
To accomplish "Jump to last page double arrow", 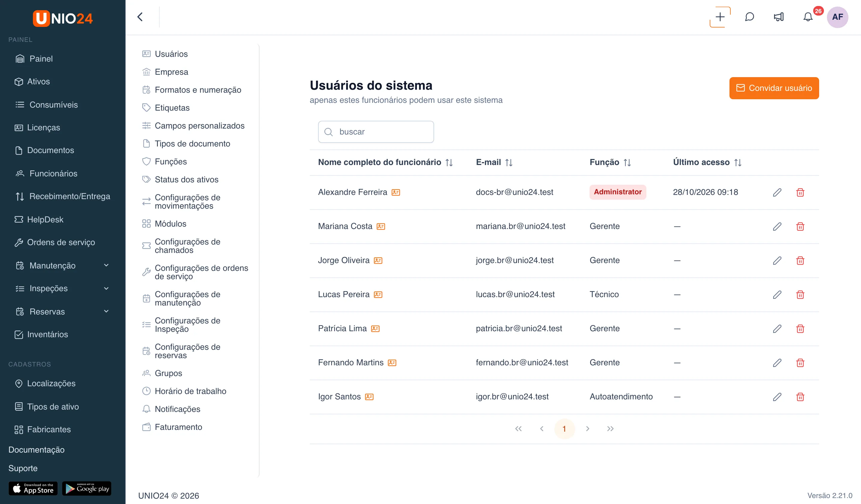I will click(x=610, y=428).
